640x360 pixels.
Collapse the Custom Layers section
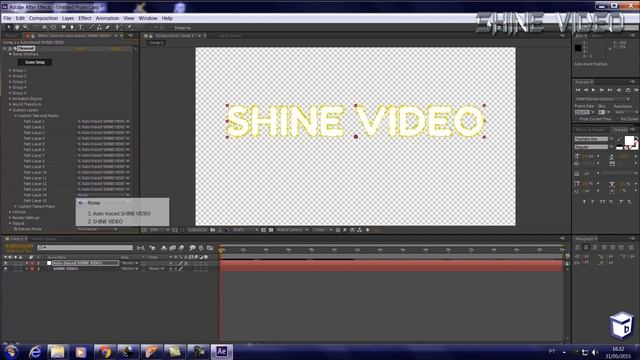pos(11,110)
